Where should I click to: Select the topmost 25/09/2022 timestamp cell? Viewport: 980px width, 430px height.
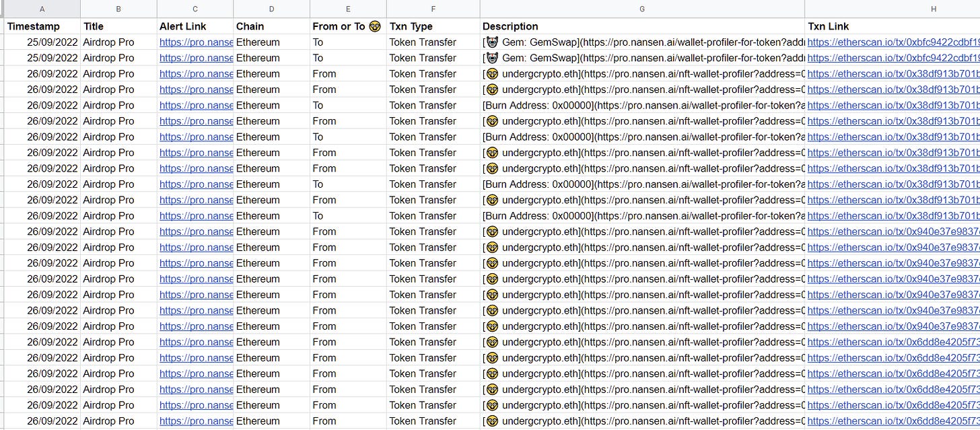coord(42,42)
